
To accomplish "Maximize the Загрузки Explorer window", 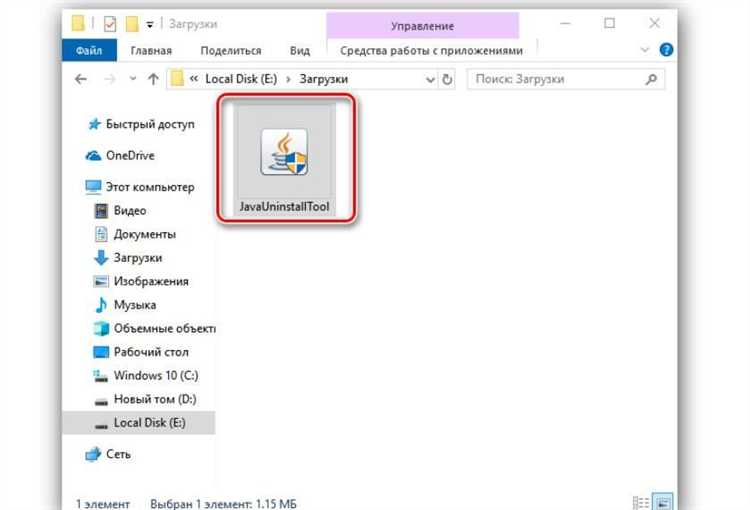I will pyautogui.click(x=609, y=23).
